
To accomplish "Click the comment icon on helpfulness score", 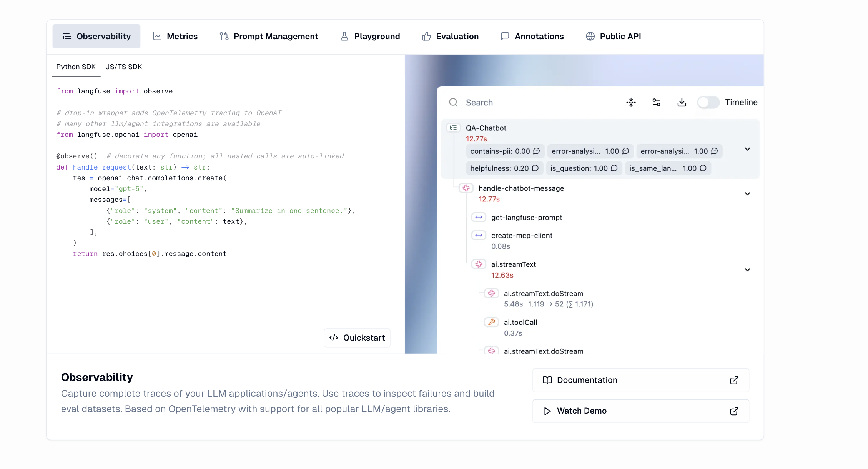I will click(x=536, y=168).
